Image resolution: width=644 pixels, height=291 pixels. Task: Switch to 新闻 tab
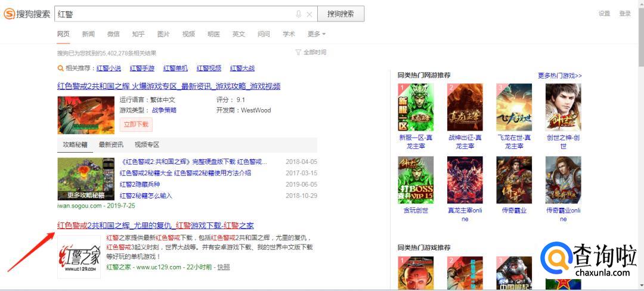pos(88,34)
